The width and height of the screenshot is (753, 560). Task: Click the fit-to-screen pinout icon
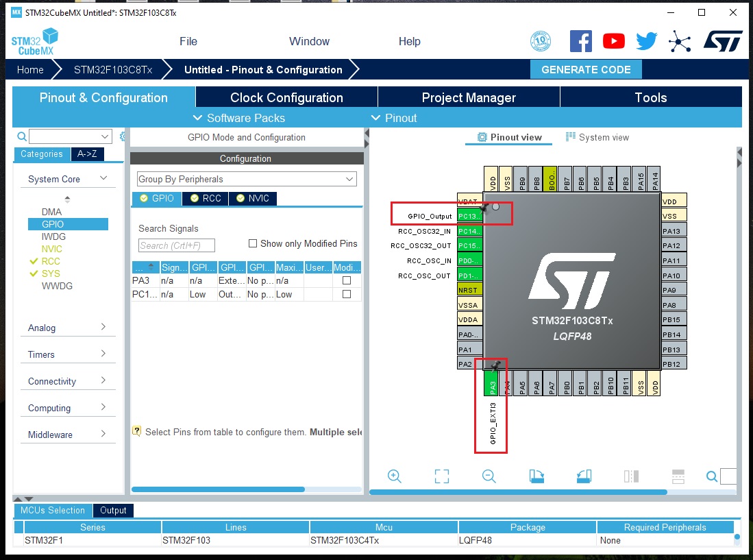point(442,476)
